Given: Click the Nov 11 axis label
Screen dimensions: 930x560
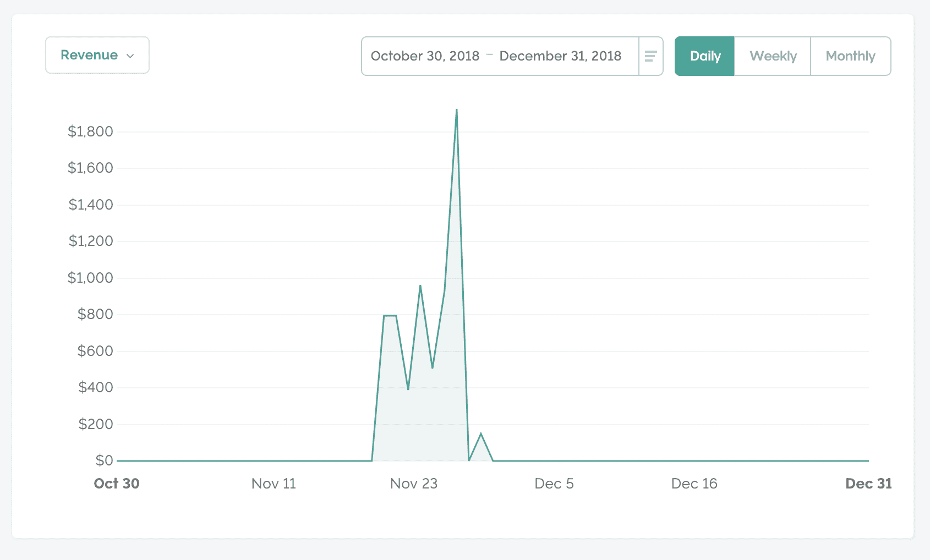Looking at the screenshot, I should (273, 484).
